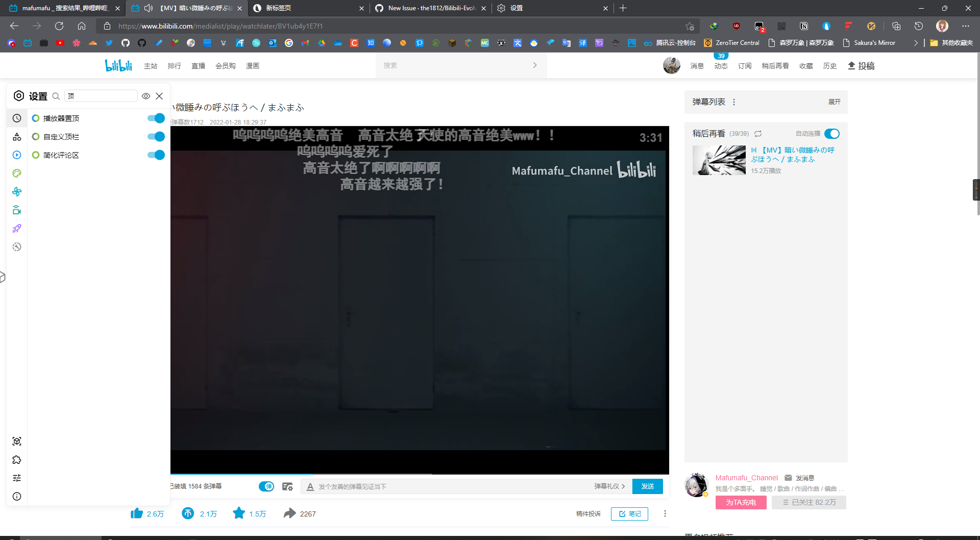Select the pinwheel category icon in settings
The height and width of the screenshot is (540, 980).
pos(17,192)
